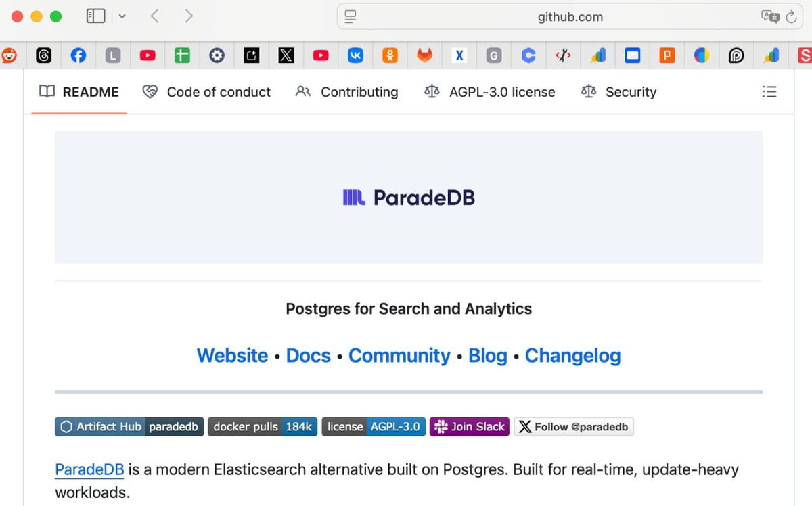Click the license AGPL-3.0 badge
Image resolution: width=812 pixels, height=506 pixels.
(374, 427)
